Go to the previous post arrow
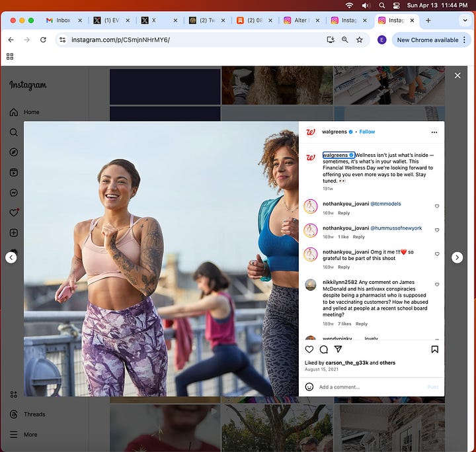The width and height of the screenshot is (476, 452). [11, 257]
